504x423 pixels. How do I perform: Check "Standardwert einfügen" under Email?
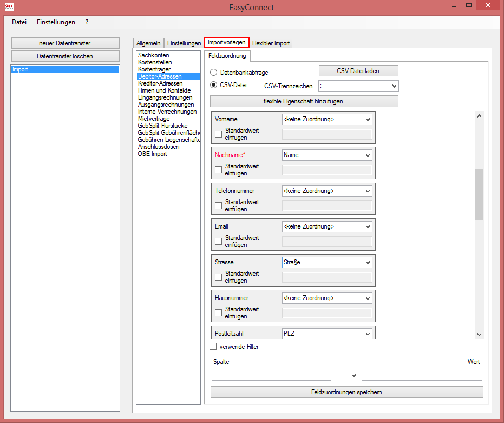click(219, 242)
